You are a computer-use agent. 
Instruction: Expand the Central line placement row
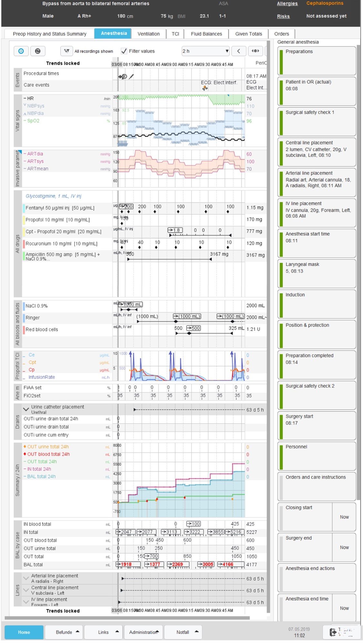click(26, 590)
